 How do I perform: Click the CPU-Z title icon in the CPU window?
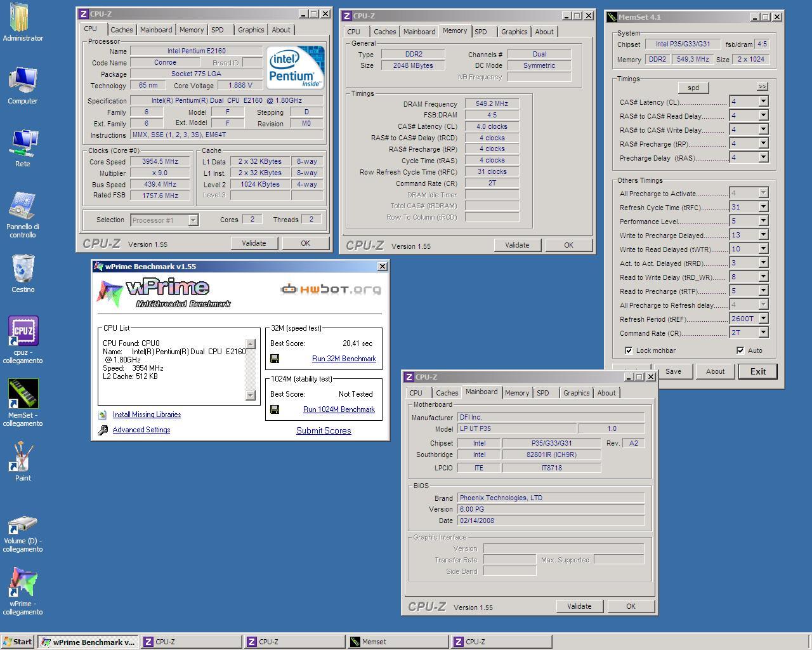click(x=84, y=13)
